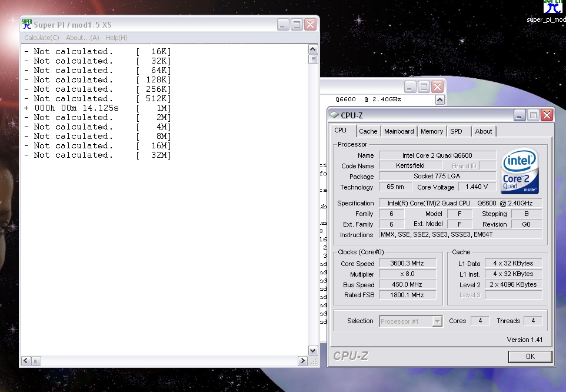Close the CPU-Z window
This screenshot has width=566, height=392.
547,115
